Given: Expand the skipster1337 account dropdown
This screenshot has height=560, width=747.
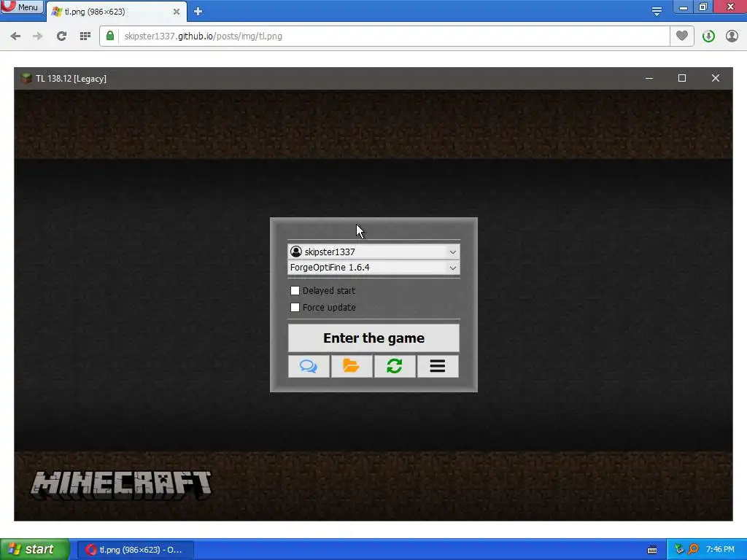Looking at the screenshot, I should click(x=452, y=252).
